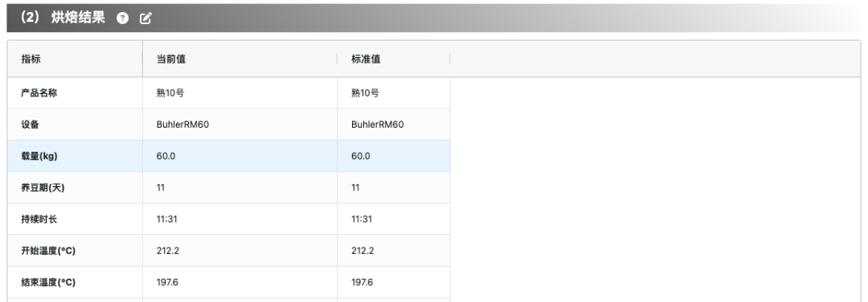Select the 设备 row label

30,124
